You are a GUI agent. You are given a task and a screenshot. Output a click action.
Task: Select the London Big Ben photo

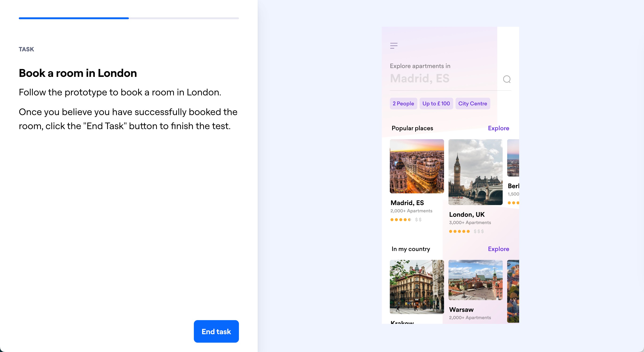point(475,172)
